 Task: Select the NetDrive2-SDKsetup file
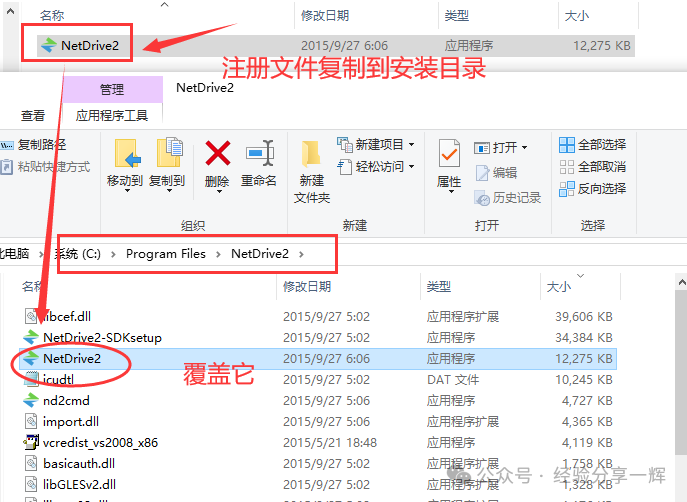coord(102,338)
